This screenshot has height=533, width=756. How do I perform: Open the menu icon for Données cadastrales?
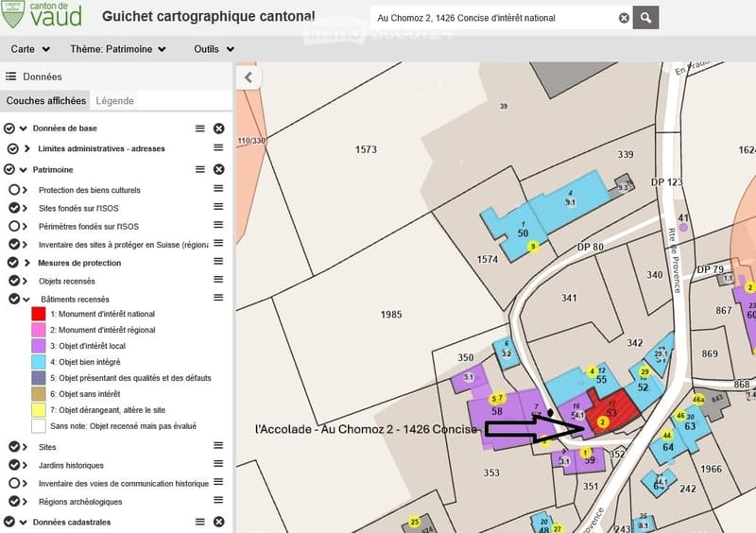(x=199, y=522)
